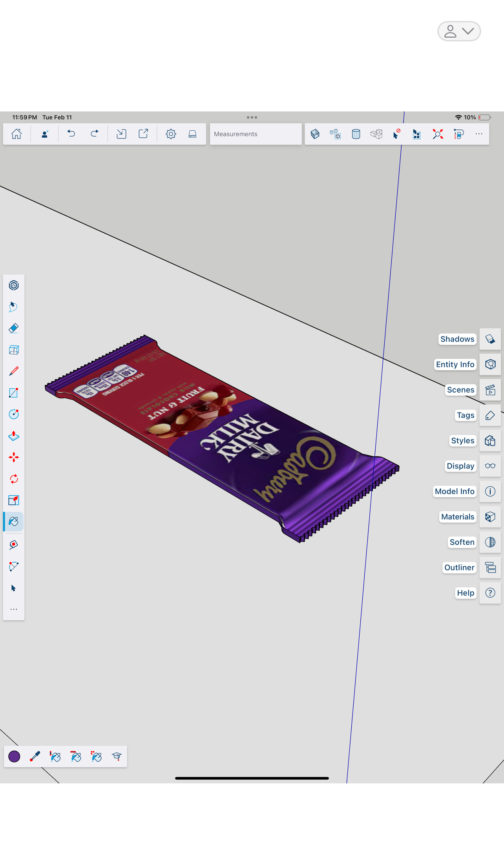Screen dimensions: 504x845
Task: Open the Scenes panel label
Action: [x=460, y=390]
